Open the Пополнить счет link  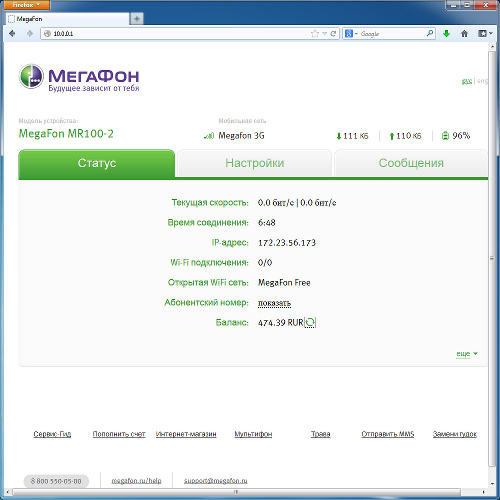click(x=119, y=434)
